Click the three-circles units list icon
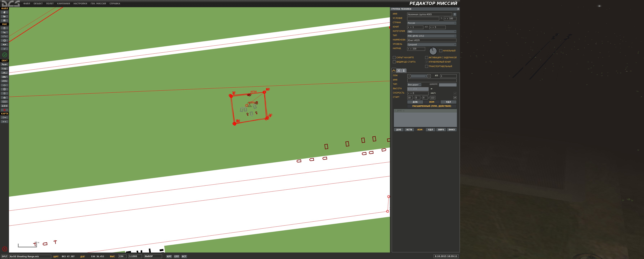Image resolution: width=644 pixels, height=259 pixels. click(4, 102)
